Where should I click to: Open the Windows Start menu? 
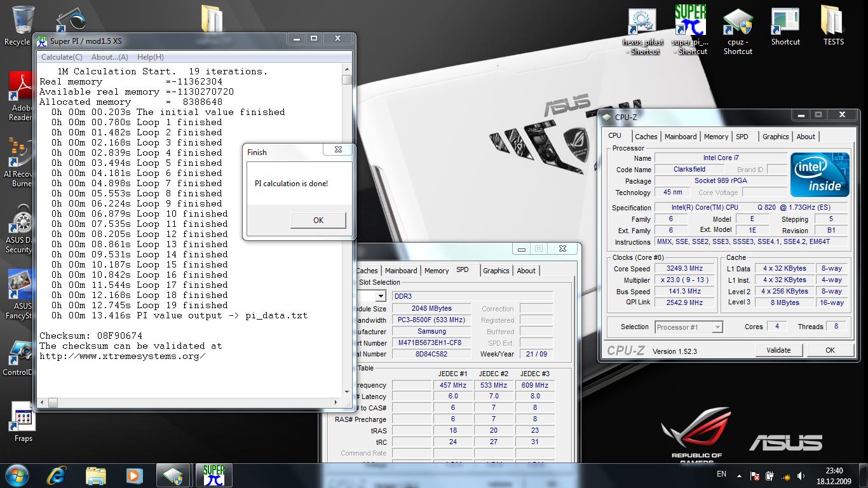click(x=16, y=475)
